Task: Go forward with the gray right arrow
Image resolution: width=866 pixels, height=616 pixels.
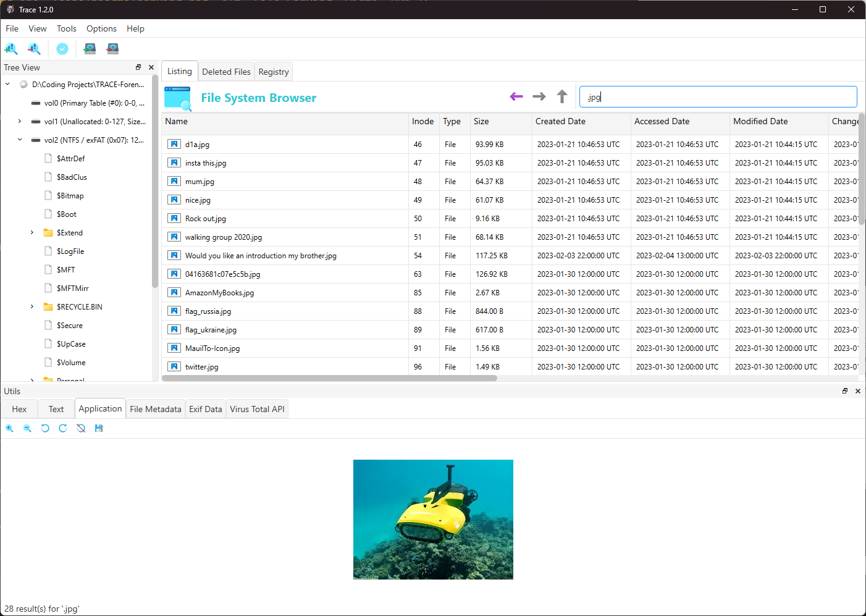Action: click(539, 96)
